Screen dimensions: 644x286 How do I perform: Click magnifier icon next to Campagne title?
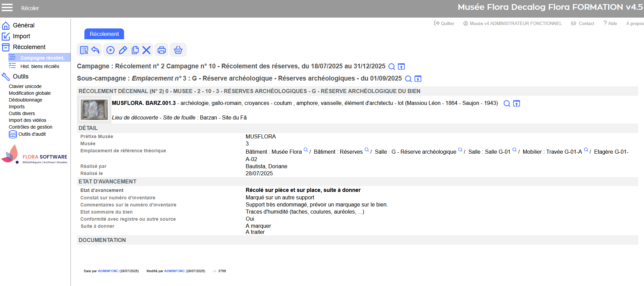coord(391,67)
